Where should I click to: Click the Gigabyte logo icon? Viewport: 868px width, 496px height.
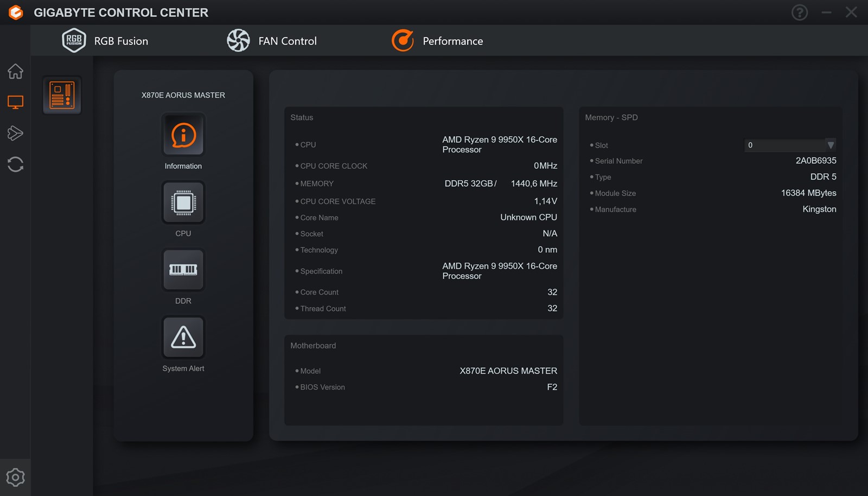pyautogui.click(x=16, y=12)
